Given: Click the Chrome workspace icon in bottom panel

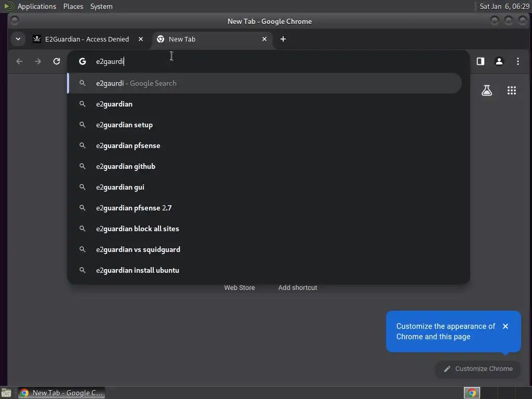Looking at the screenshot, I should pyautogui.click(x=472, y=393).
